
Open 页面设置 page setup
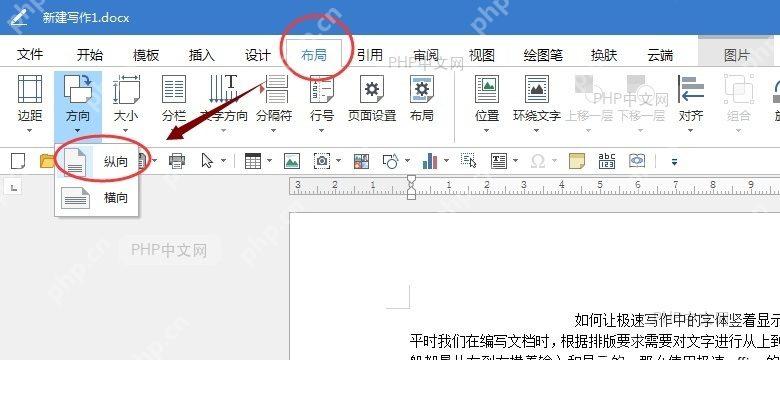[372, 99]
